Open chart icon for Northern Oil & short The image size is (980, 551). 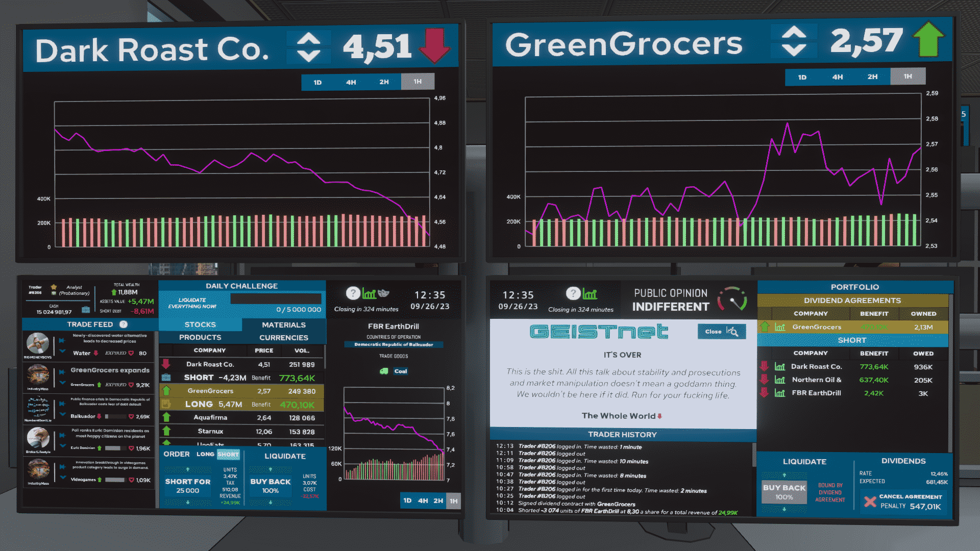click(779, 380)
